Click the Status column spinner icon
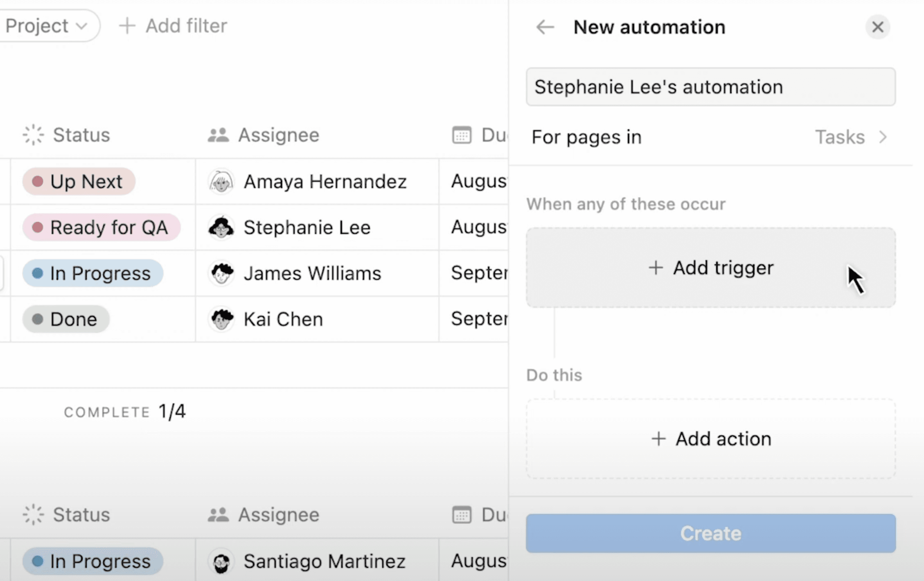Viewport: 924px width, 581px height. pyautogui.click(x=33, y=135)
